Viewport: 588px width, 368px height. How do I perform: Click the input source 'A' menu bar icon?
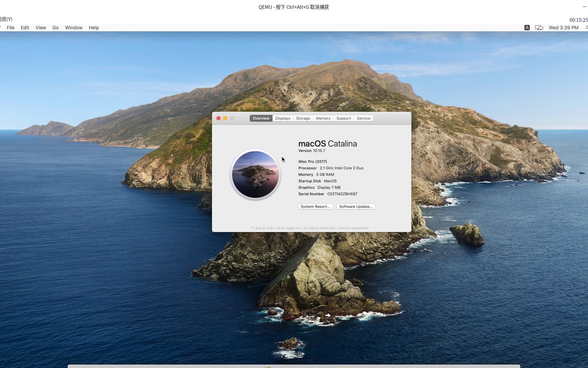click(x=527, y=28)
